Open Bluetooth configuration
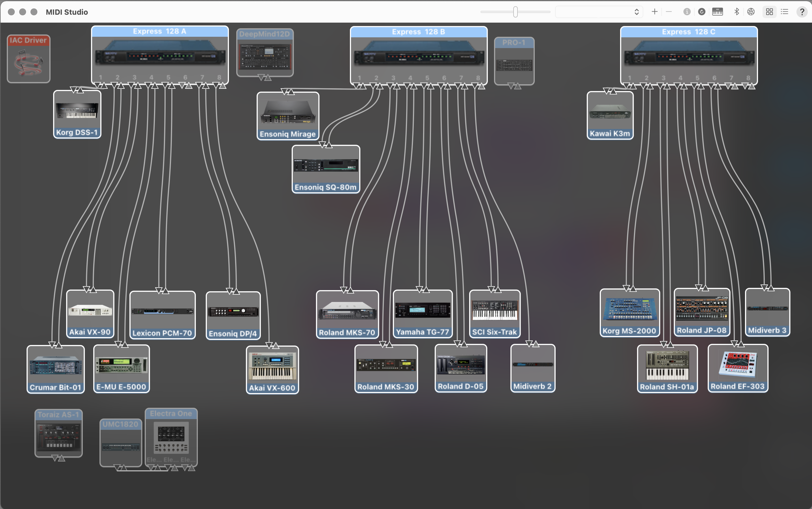 coord(736,12)
